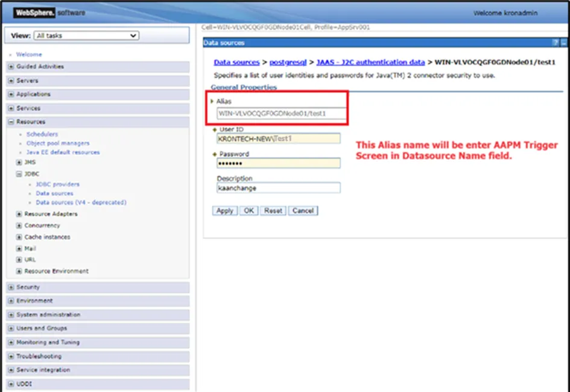Go to JAAS - J2C authentication data breadcrumb

370,63
